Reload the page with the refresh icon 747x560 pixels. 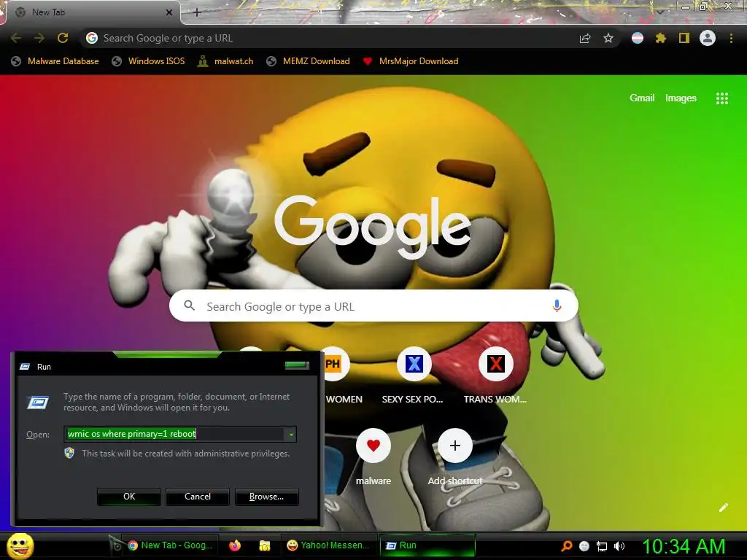click(63, 38)
